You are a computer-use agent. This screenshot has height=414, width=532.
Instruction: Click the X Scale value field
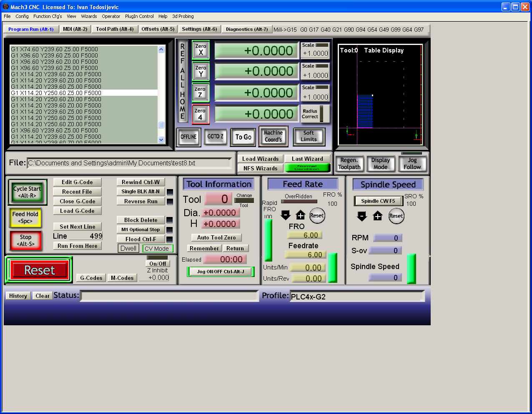315,53
